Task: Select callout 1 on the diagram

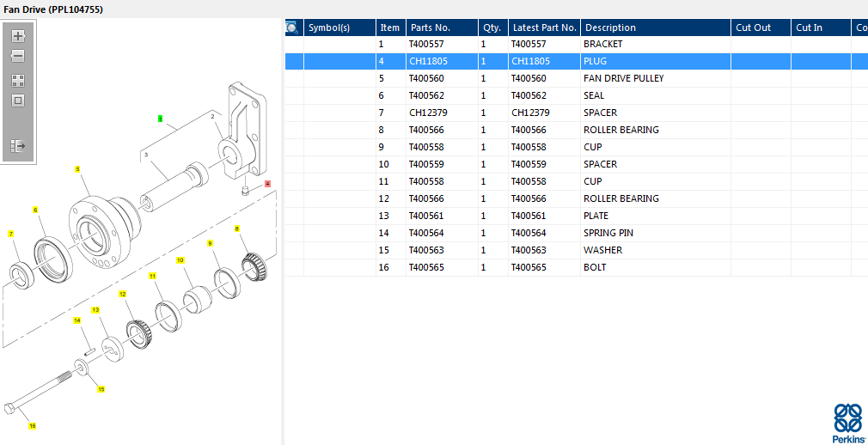Action: click(x=161, y=119)
